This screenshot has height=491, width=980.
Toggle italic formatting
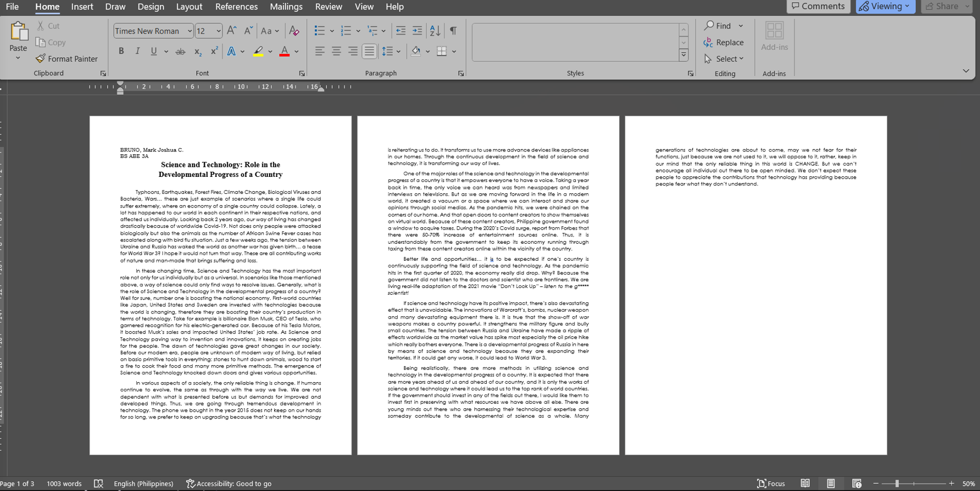pos(137,52)
